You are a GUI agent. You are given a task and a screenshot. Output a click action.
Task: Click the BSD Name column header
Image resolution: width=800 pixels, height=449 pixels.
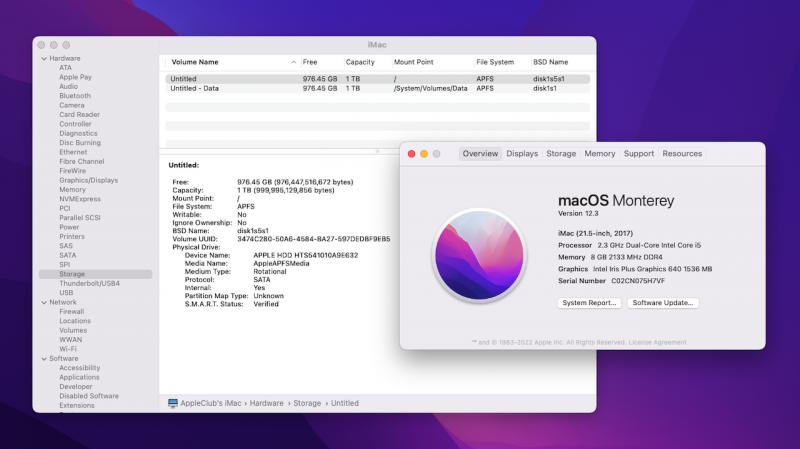pos(551,62)
